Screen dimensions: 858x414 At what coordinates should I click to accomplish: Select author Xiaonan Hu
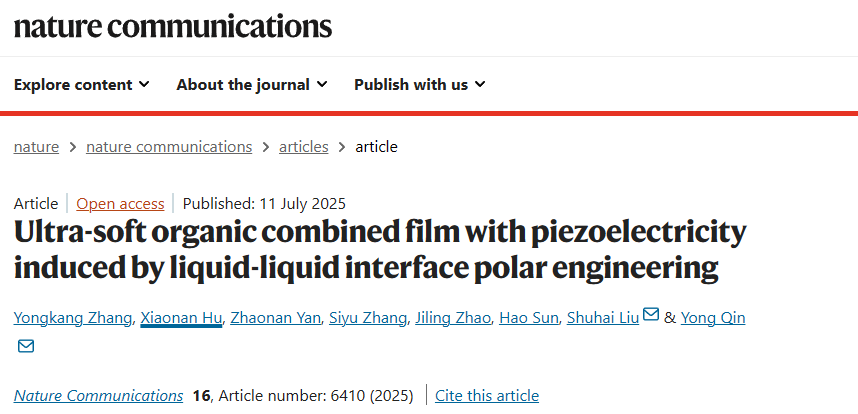coord(181,318)
